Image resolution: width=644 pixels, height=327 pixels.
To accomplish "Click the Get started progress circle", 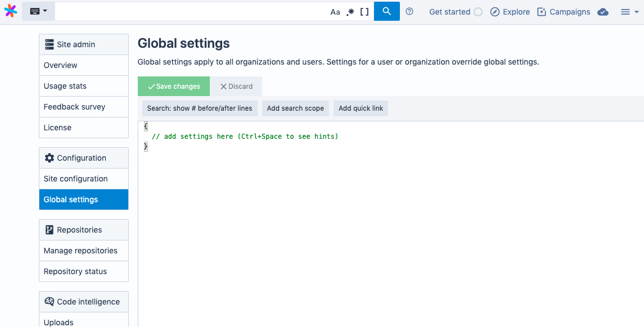I will pos(478,12).
